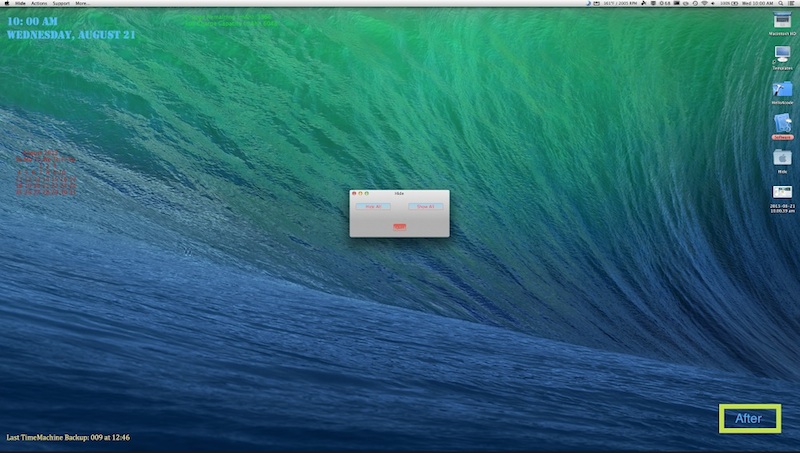The width and height of the screenshot is (800, 453).
Task: Open the Apple menu
Action: pyautogui.click(x=6, y=4)
